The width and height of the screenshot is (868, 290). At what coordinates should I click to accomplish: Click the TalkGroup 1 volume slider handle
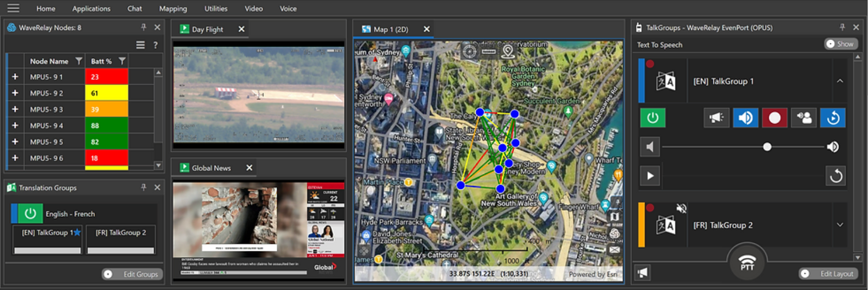click(x=767, y=147)
